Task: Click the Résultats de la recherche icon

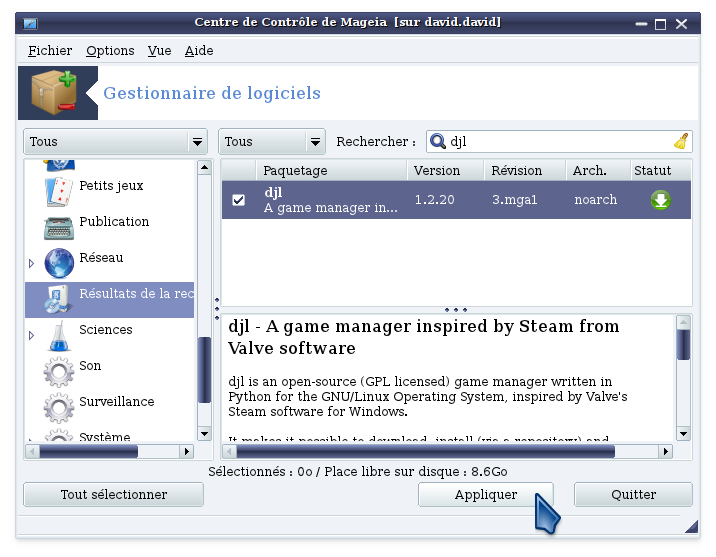Action: [x=58, y=300]
